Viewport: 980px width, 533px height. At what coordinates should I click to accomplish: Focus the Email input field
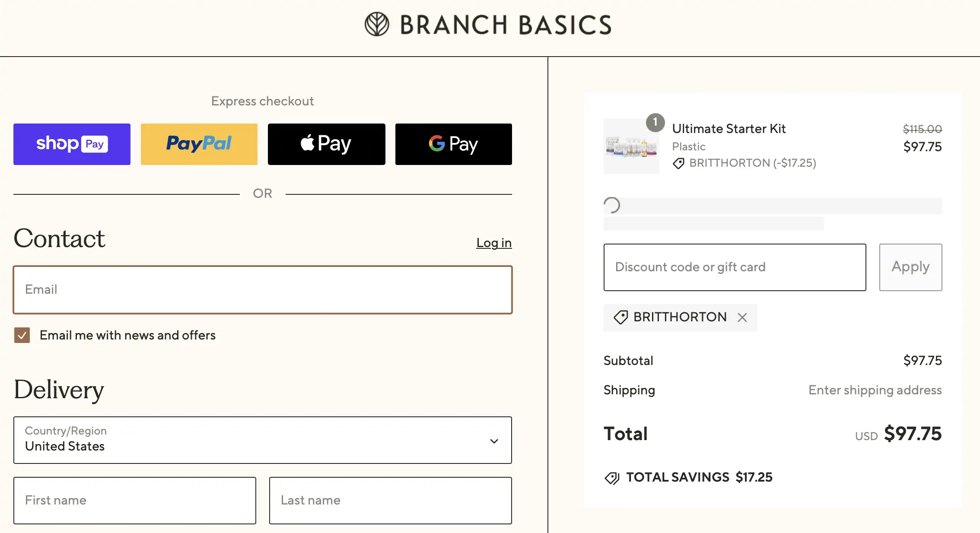pos(263,290)
